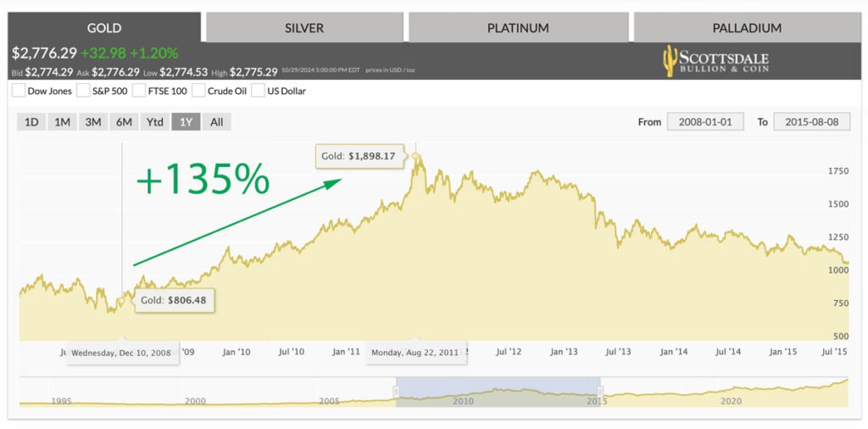Set chart range to 1D
868x429 pixels.
pyautogui.click(x=31, y=122)
